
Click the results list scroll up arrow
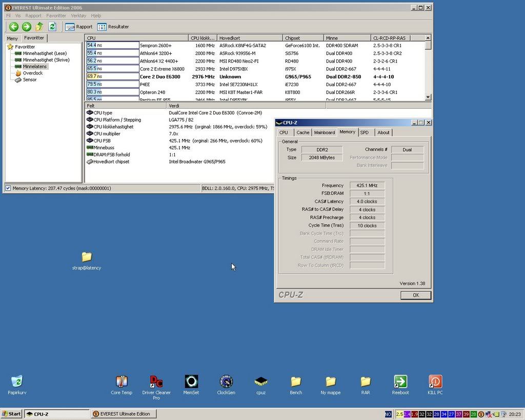(x=428, y=38)
